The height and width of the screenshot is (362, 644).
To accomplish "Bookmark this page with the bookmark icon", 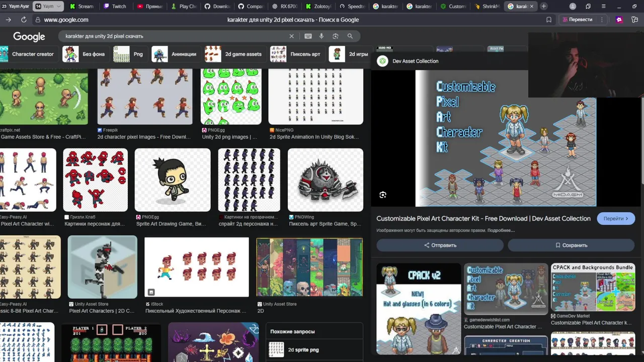I will [x=549, y=20].
